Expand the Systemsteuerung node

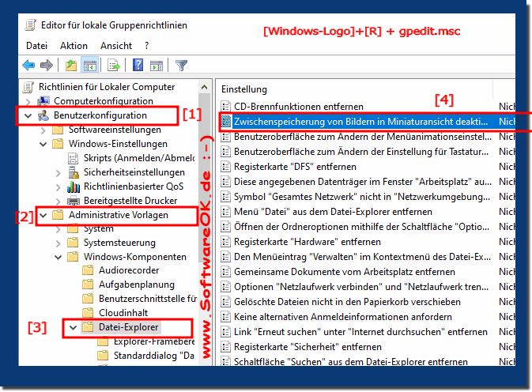[x=58, y=243]
